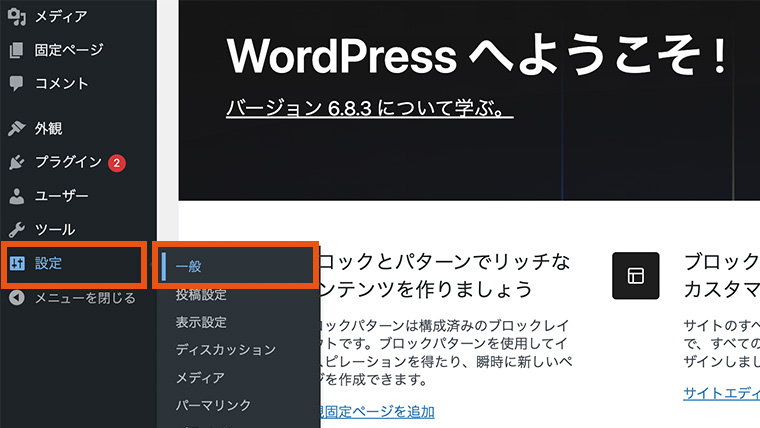Click the 固定ページを追加 link
This screenshot has height=428, width=760.
378,412
